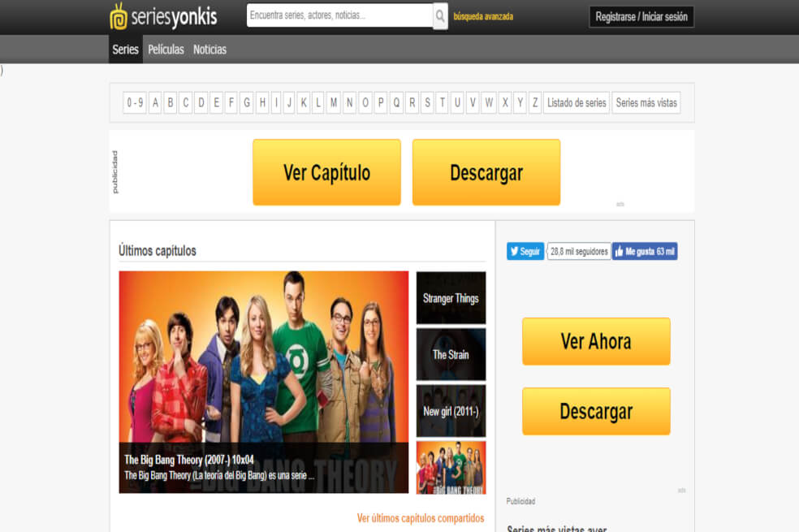Filter series by letter E
This screenshot has height=532, width=799.
tap(217, 103)
